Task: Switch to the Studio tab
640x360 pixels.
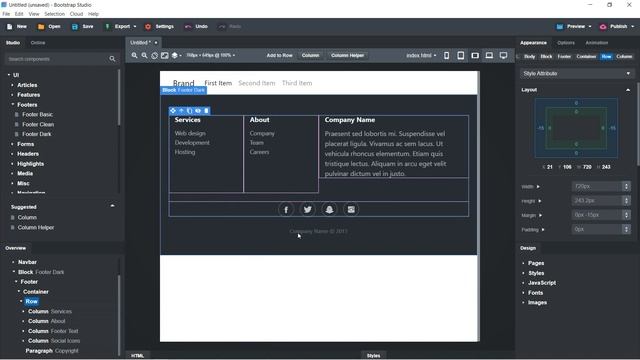Action: (13, 43)
